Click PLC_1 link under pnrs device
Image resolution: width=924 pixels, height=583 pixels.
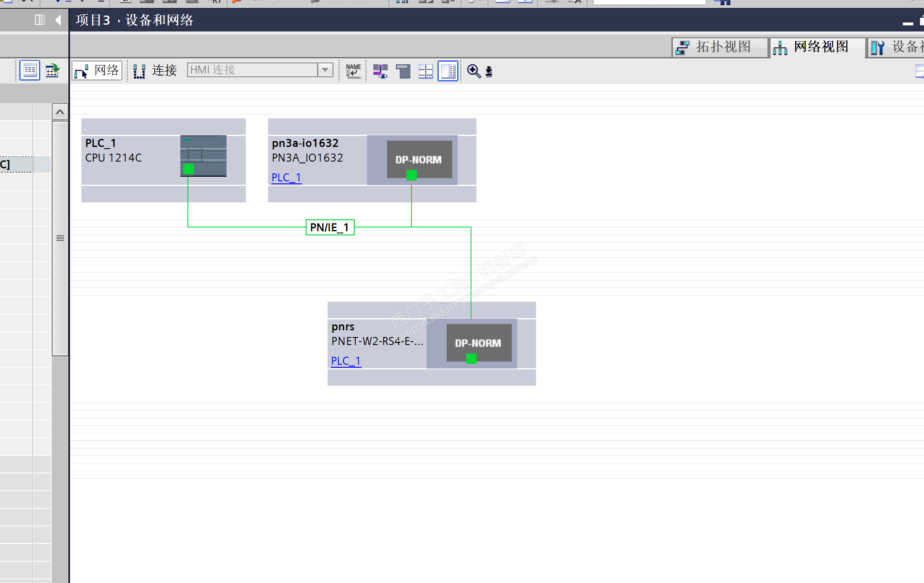tap(346, 361)
